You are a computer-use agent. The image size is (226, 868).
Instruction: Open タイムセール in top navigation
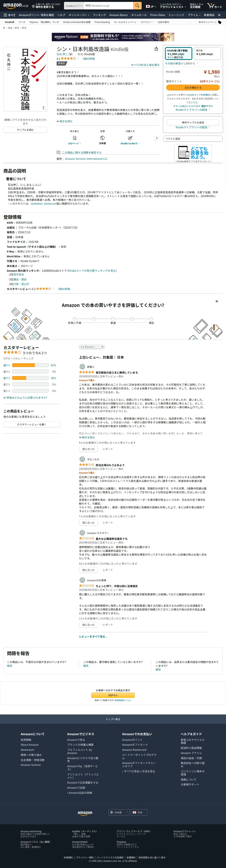139,15
